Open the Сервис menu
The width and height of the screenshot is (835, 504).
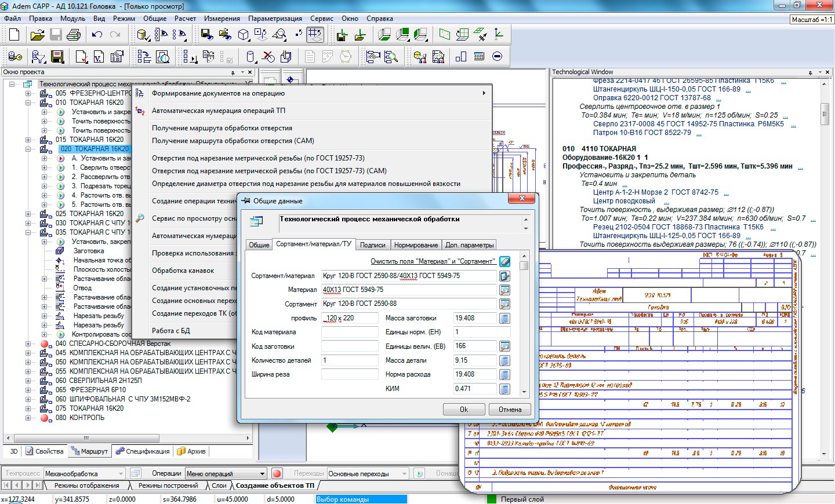(x=322, y=19)
